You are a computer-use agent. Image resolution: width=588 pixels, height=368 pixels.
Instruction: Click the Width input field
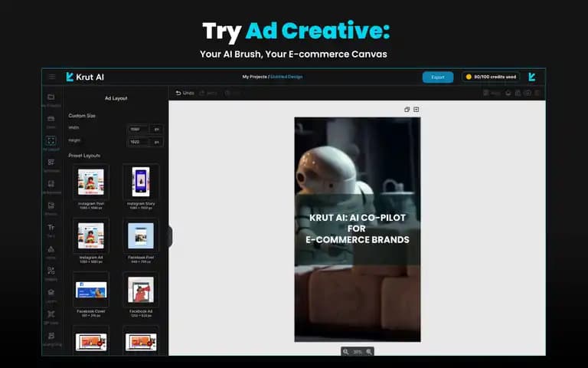tap(139, 129)
